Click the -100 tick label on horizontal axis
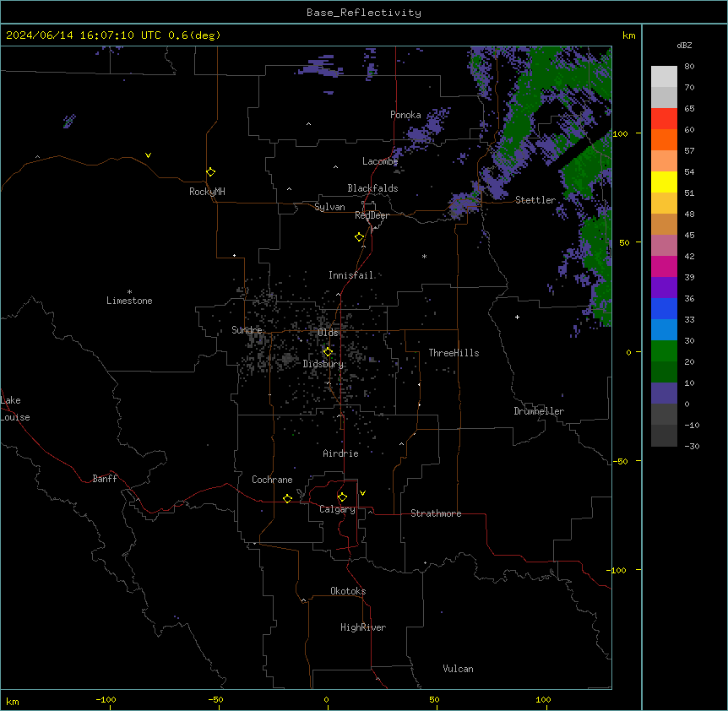This screenshot has height=711, width=728. 106,699
